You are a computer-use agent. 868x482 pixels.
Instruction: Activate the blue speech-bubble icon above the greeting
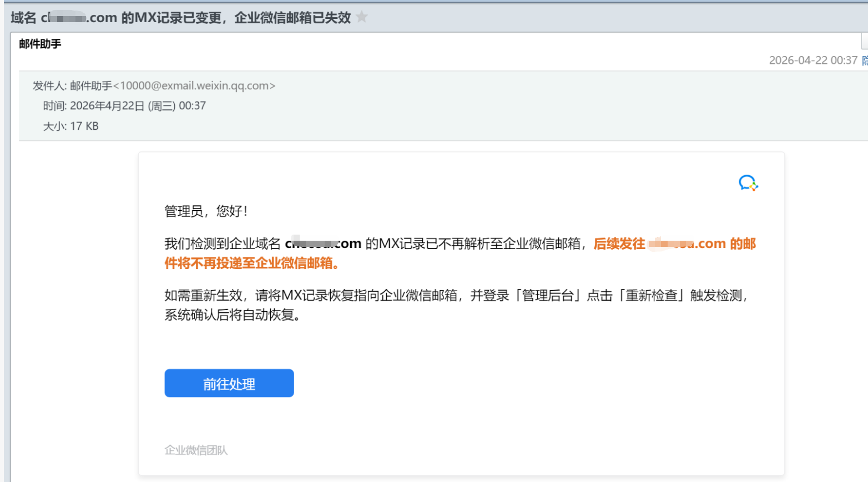pyautogui.click(x=747, y=182)
